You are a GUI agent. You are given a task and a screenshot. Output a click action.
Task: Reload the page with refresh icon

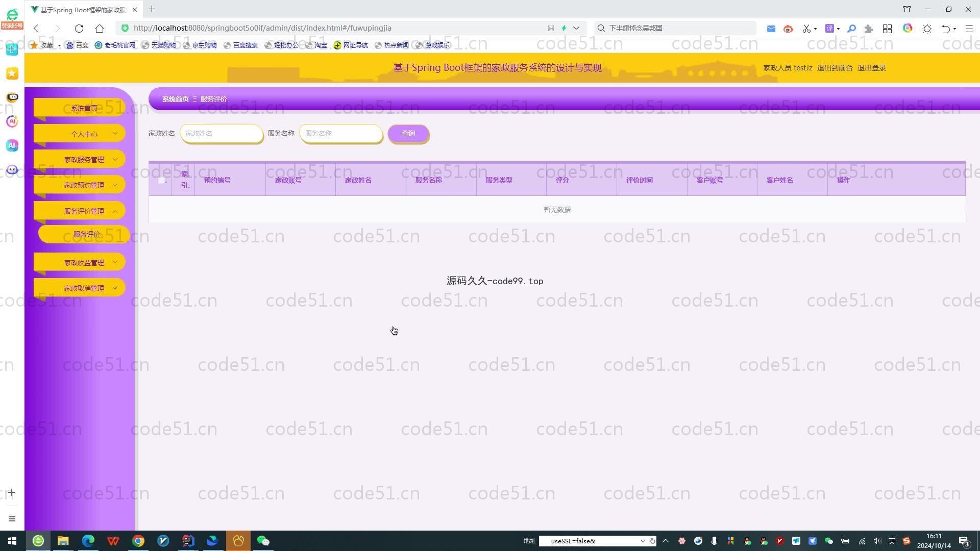click(x=79, y=28)
